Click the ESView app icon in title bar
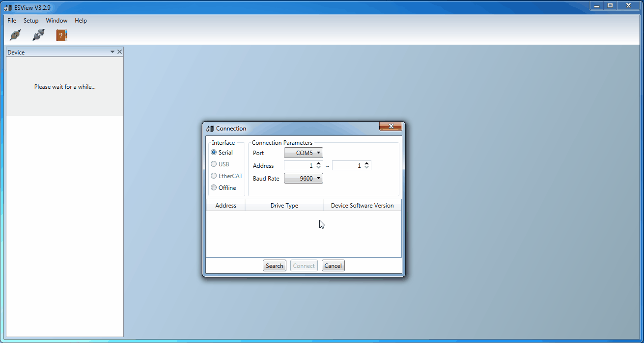This screenshot has height=343, width=644. tap(8, 7)
